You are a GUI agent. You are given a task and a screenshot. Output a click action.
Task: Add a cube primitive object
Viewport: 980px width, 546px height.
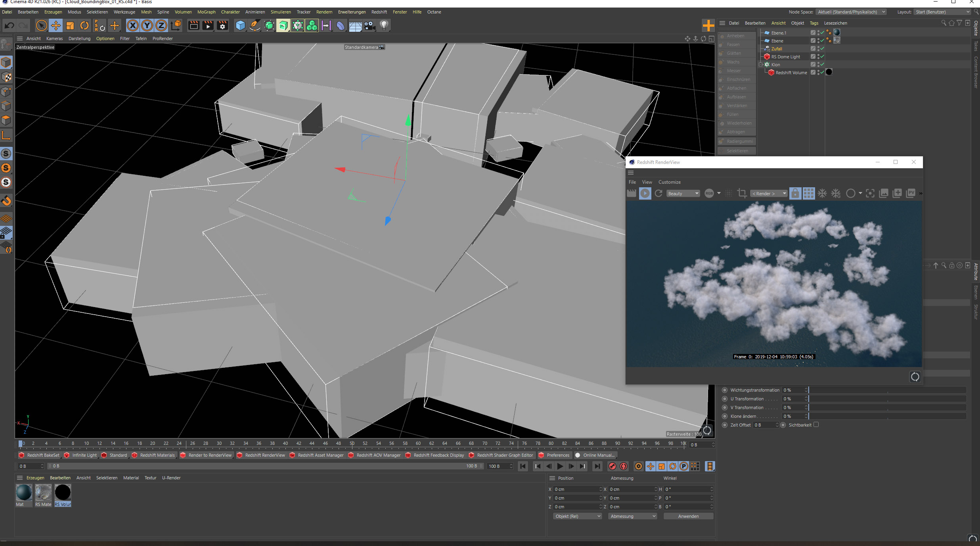(x=240, y=26)
